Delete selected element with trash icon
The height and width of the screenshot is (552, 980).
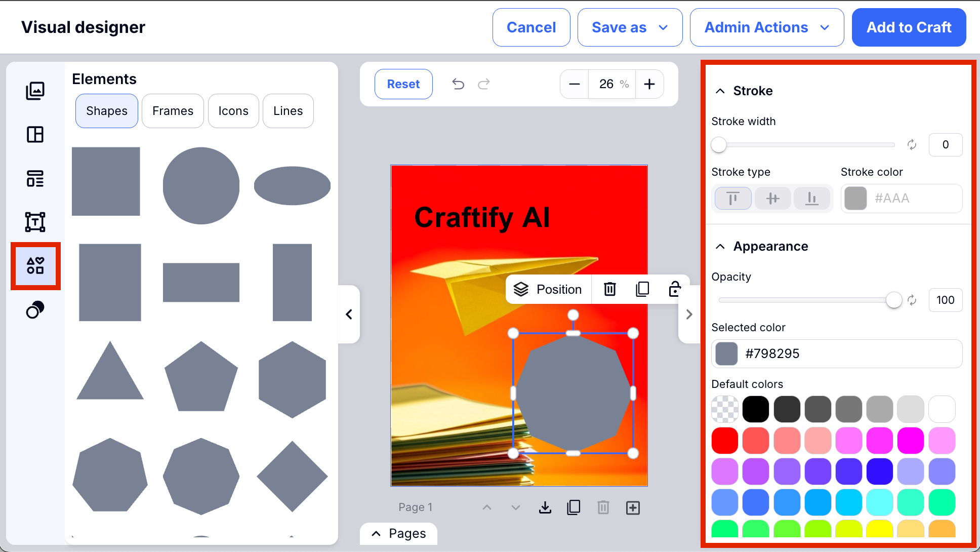click(x=610, y=289)
